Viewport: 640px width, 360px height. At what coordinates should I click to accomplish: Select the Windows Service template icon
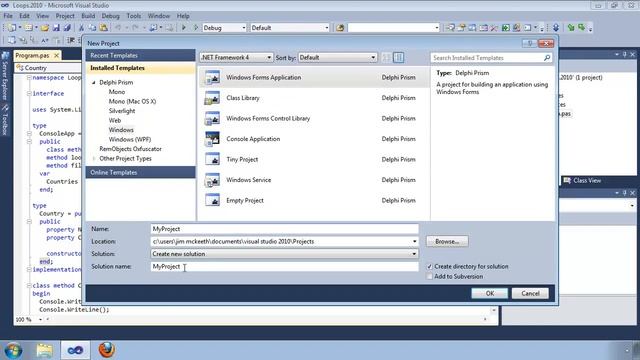click(x=212, y=180)
